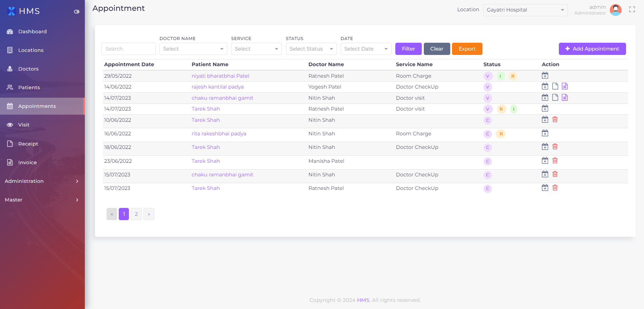Delete the 10/06/2022 Tarek Shah appointment
This screenshot has width=644, height=309.
[x=555, y=119]
